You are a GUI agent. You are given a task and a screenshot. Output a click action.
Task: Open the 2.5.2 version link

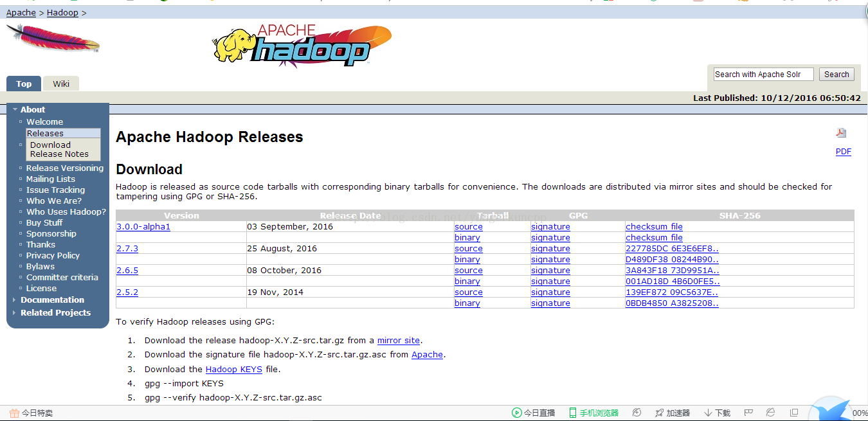tap(127, 292)
